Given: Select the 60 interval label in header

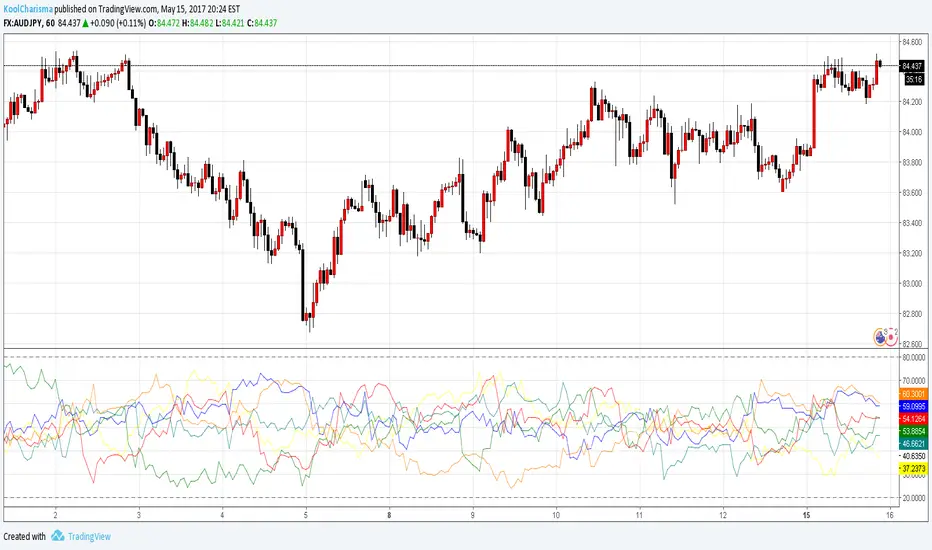Looking at the screenshot, I should 62,21.
